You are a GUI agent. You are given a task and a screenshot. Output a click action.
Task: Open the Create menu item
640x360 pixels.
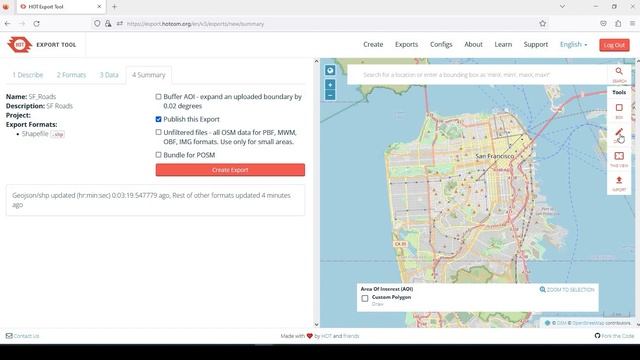pyautogui.click(x=373, y=44)
